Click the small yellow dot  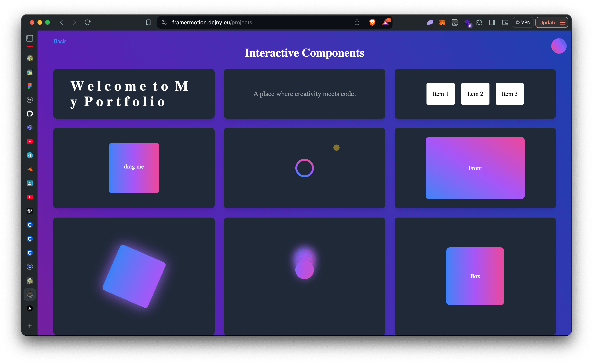coord(336,147)
